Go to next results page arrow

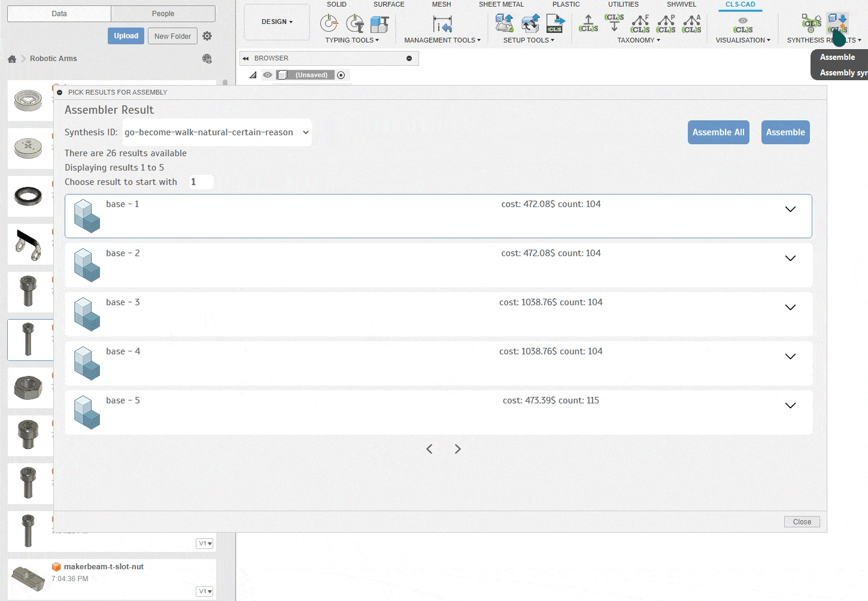457,449
